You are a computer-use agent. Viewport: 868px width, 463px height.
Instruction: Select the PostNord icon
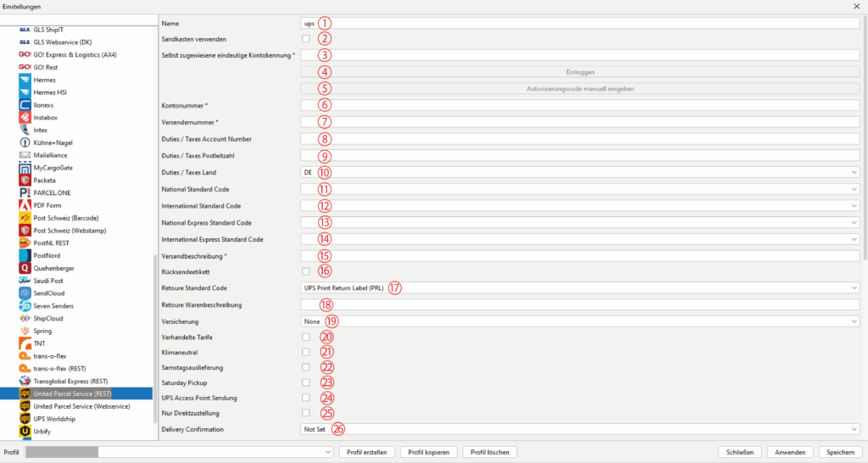(25, 255)
